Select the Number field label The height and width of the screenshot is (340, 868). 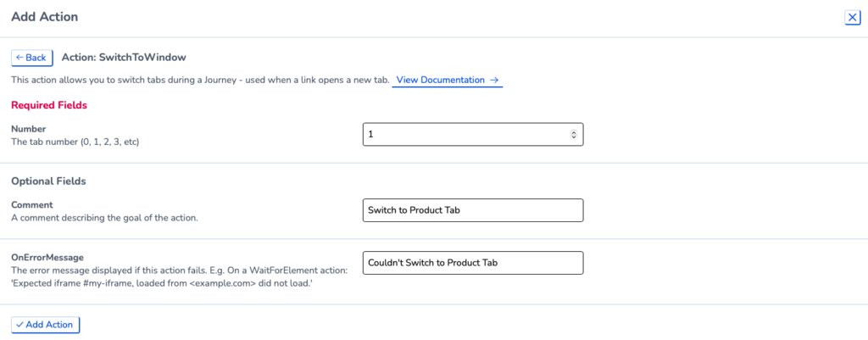tap(28, 129)
